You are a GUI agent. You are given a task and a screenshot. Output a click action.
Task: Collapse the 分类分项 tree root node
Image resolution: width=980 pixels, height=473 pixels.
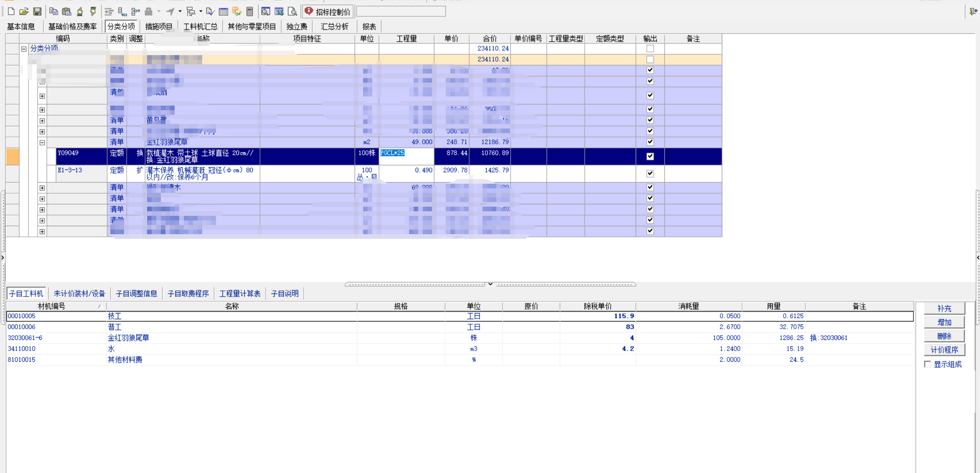pos(24,49)
